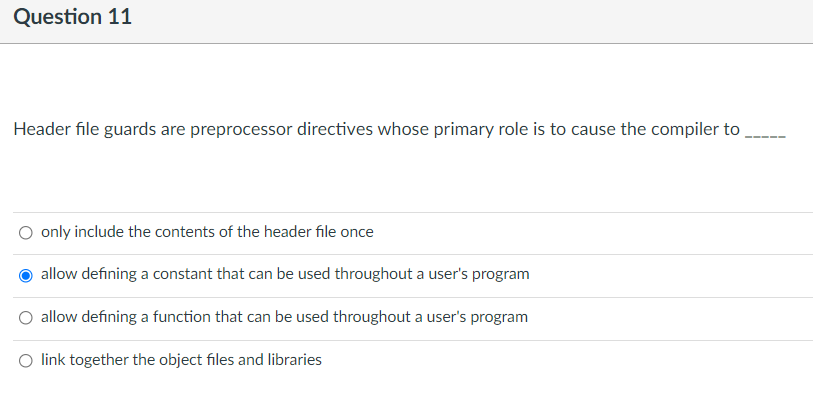Click the 'link together the object files and libraries' label

(x=181, y=359)
